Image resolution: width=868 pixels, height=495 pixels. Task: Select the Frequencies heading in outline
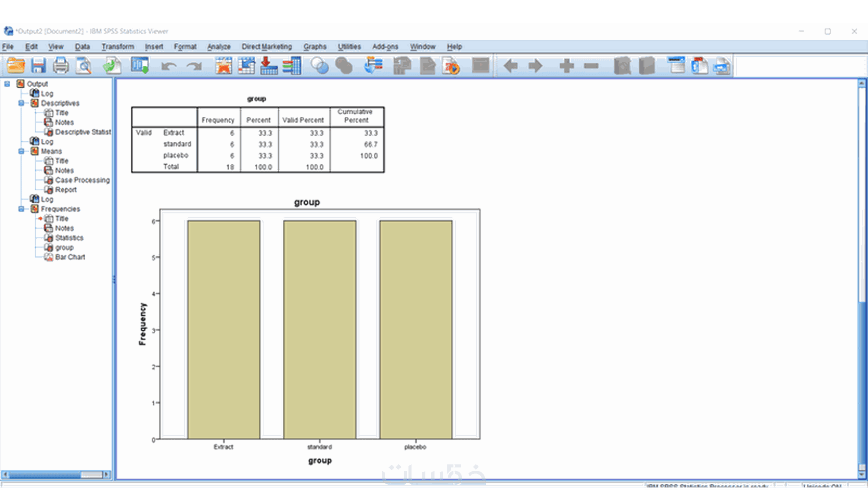click(x=61, y=209)
